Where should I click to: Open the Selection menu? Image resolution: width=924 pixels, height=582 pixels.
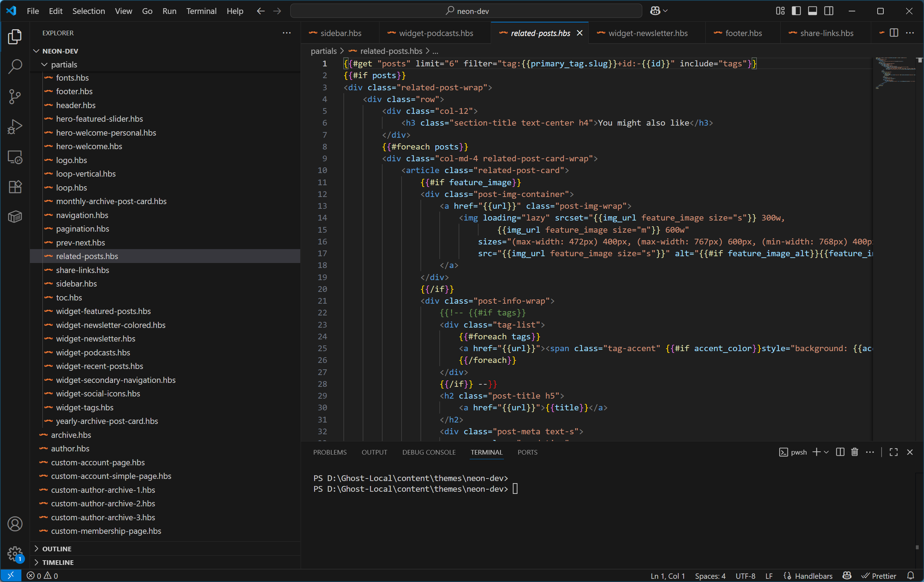[89, 11]
